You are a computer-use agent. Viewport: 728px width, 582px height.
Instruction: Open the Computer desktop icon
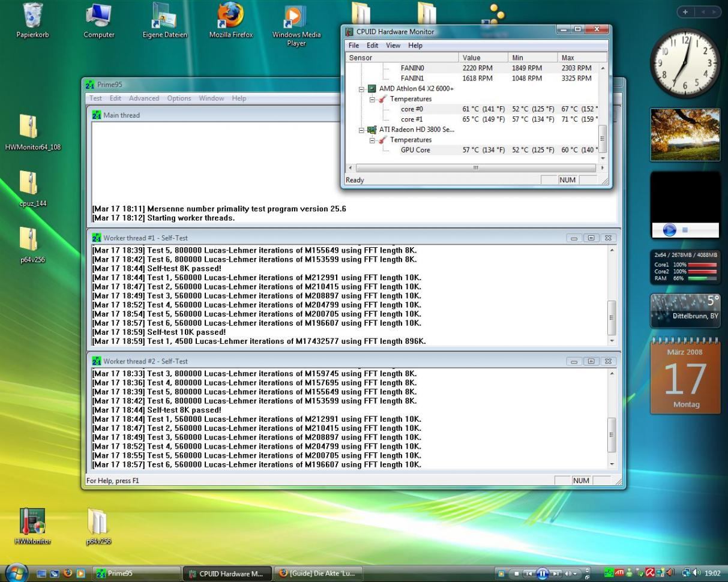(99, 20)
